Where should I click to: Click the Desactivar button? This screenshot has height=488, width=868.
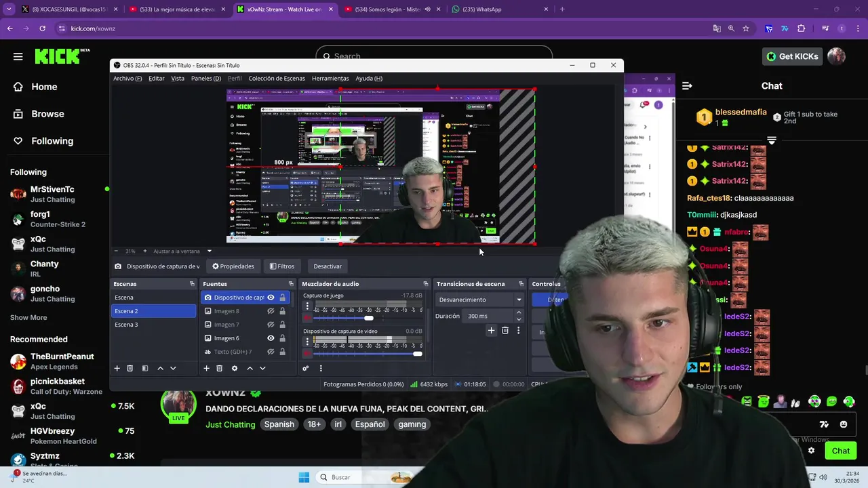(328, 266)
